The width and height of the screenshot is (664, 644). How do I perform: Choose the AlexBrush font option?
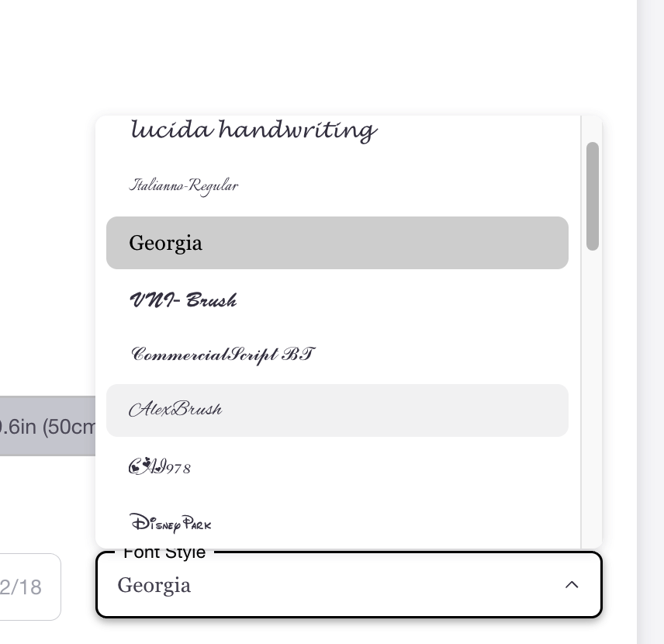click(337, 410)
